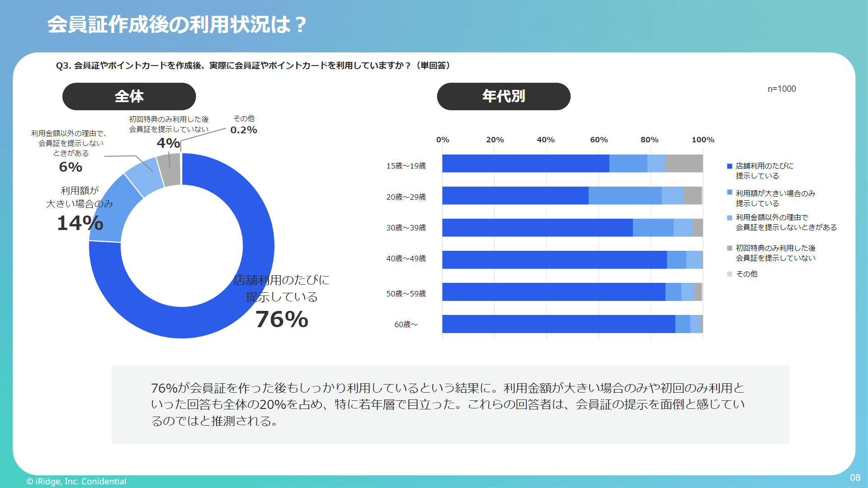The image size is (868, 488).
Task: Select the 14% donut label
Action: (x=80, y=223)
